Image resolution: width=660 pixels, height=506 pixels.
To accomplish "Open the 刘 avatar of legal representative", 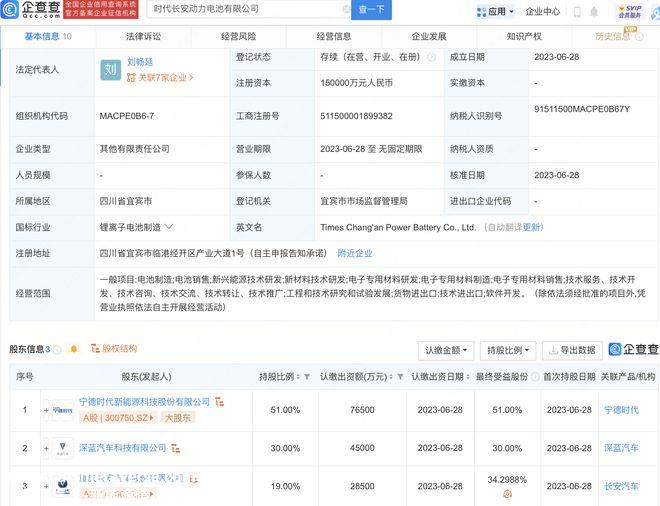I will [111, 70].
